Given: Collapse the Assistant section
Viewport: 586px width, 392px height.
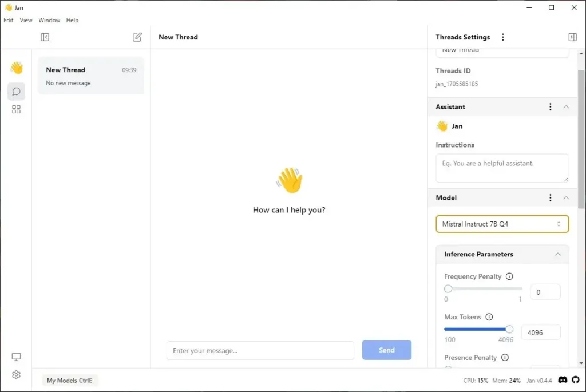Looking at the screenshot, I should coord(566,106).
